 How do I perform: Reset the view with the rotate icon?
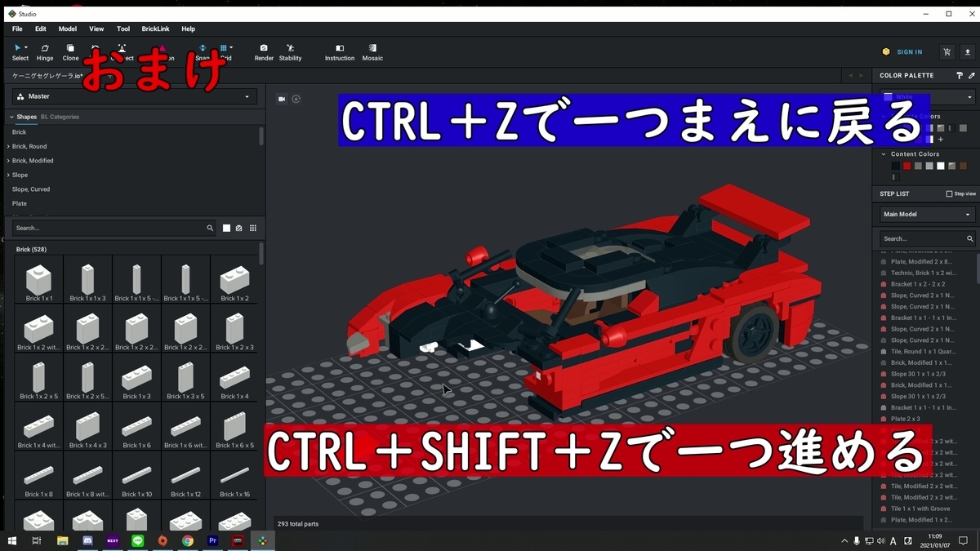point(296,99)
